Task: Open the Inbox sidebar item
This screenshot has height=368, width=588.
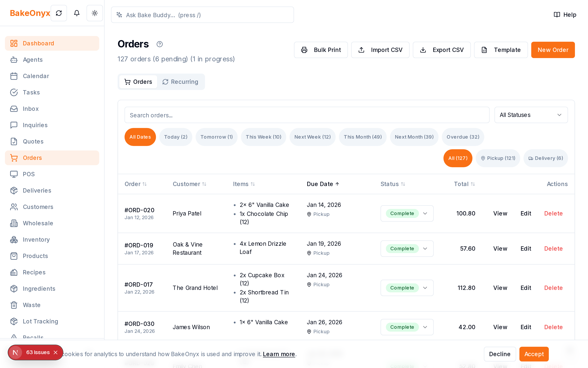Action: point(52,109)
